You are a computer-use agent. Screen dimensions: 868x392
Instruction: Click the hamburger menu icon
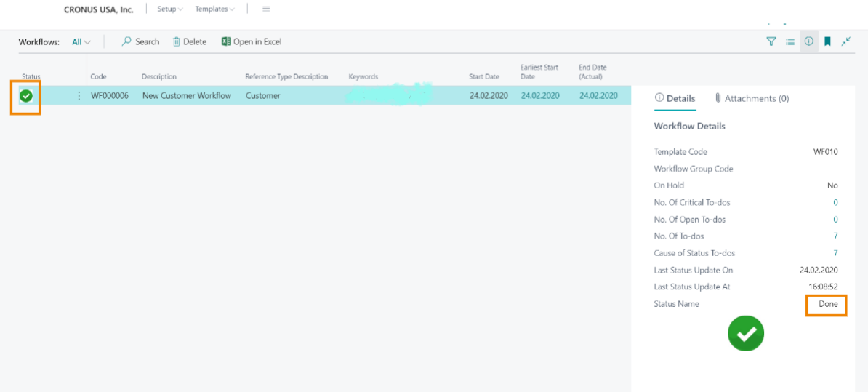(x=266, y=9)
